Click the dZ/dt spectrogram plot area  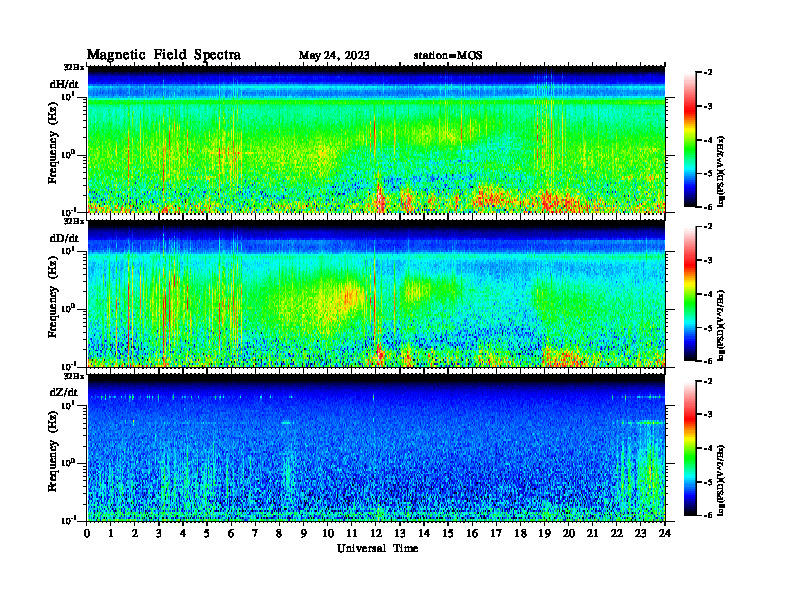click(376, 447)
